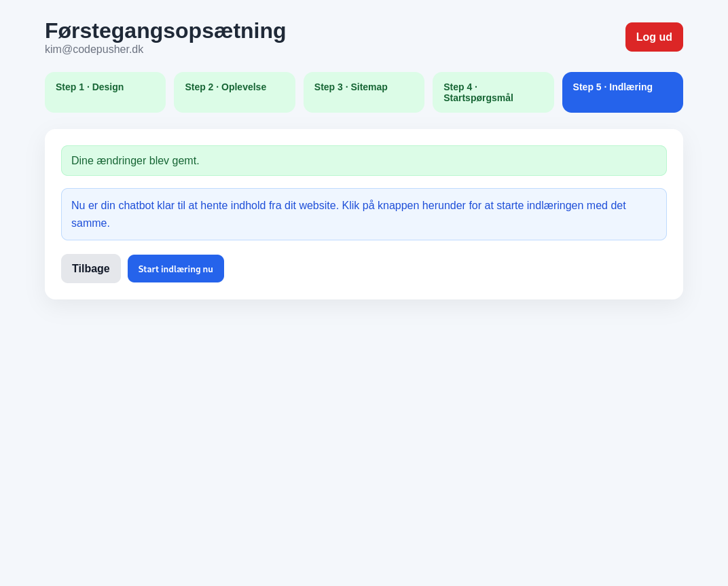Go to Step 3 · Sitemap tab
Image resolution: width=728 pixels, height=586 pixels.
click(363, 92)
